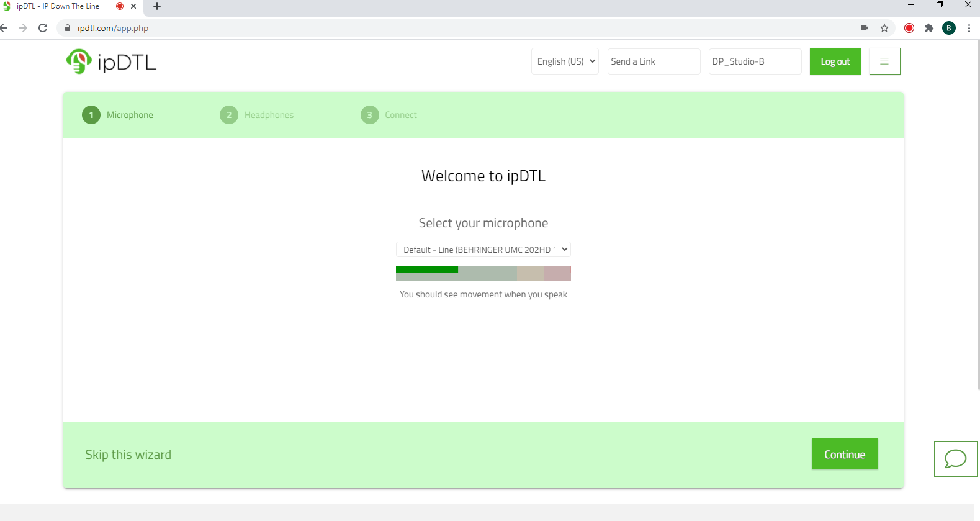Reload the page

click(x=43, y=28)
